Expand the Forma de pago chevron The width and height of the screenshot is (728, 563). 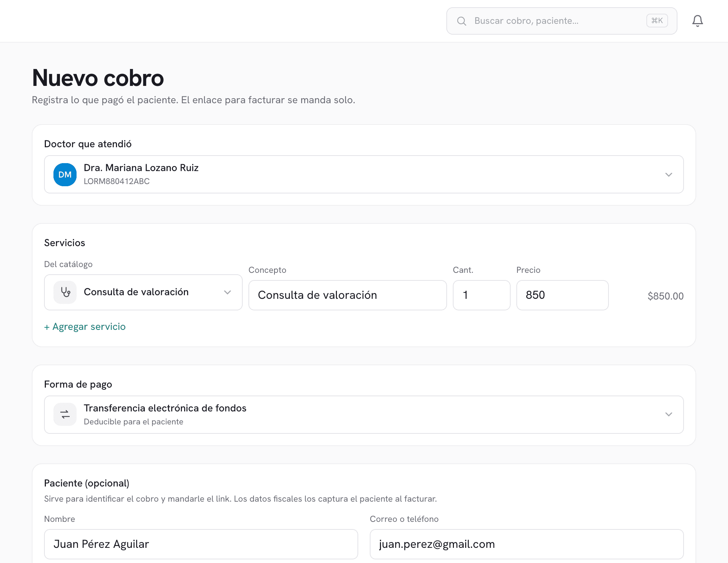(x=668, y=414)
